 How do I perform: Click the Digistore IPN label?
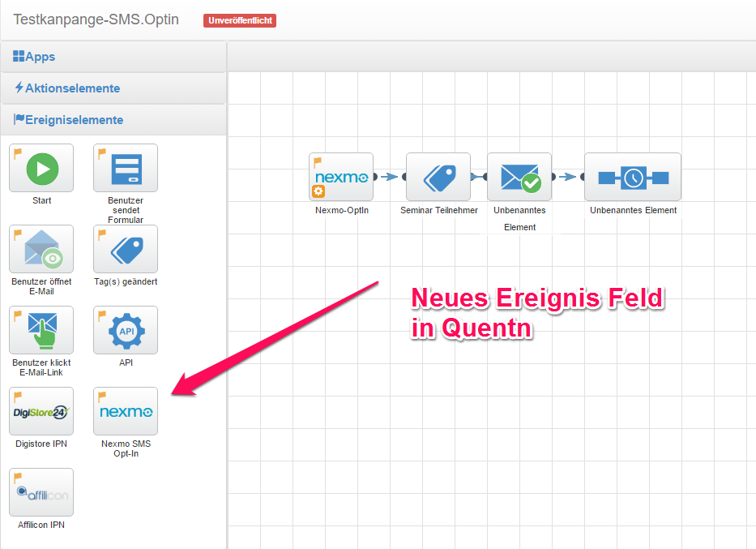41,444
